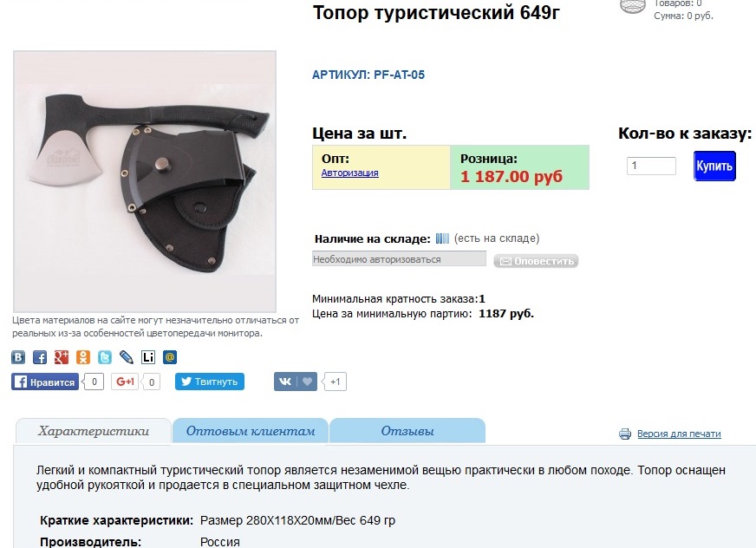Share via the Google Plus icon
756x548 pixels.
tap(62, 357)
